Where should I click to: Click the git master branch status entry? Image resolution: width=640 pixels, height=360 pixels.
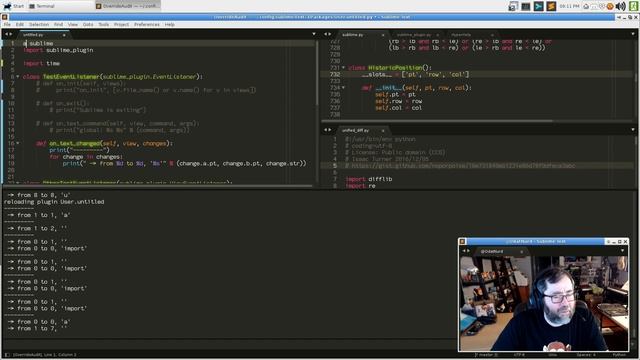486,355
